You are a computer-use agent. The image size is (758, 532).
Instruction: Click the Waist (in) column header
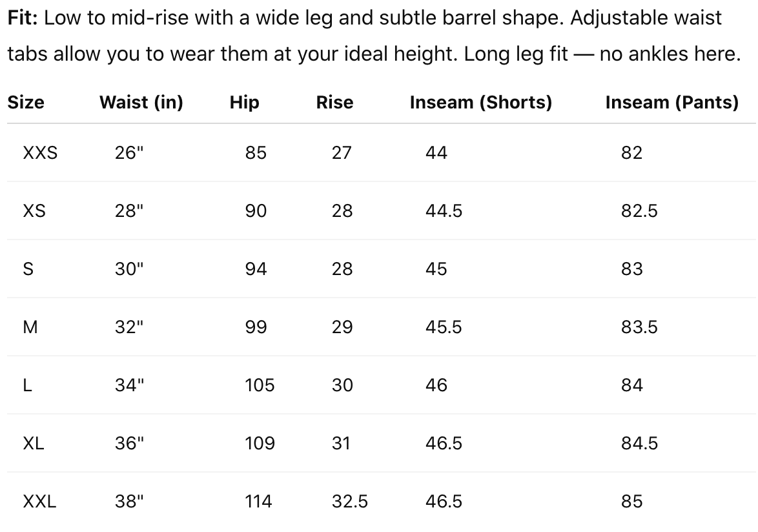click(141, 102)
